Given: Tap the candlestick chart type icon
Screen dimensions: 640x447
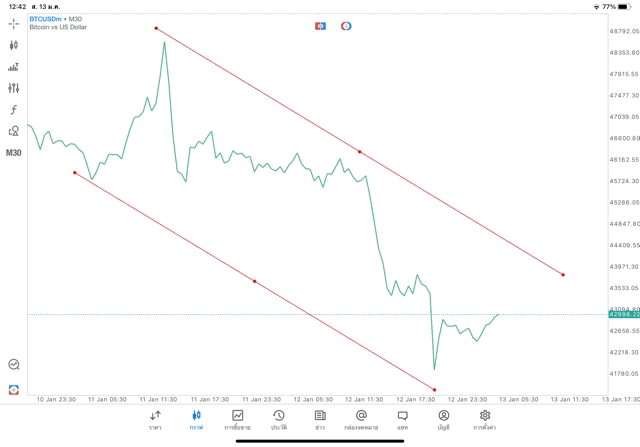Looking at the screenshot, I should pos(14,45).
